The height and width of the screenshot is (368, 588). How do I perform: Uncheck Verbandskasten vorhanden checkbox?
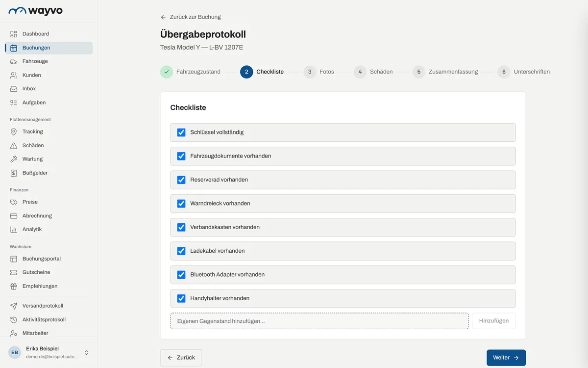point(181,227)
